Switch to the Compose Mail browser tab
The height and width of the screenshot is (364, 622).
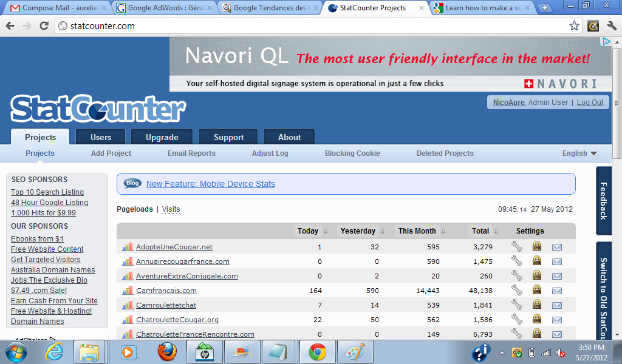59,8
